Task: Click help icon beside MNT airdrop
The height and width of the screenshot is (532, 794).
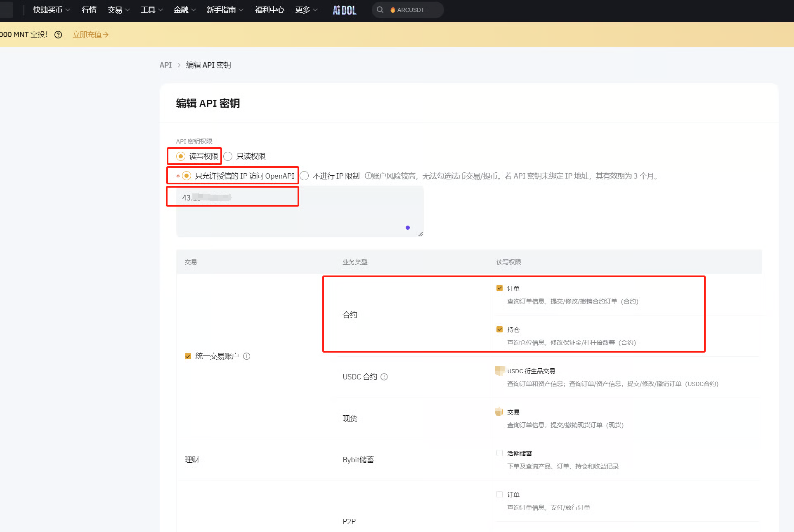Action: click(58, 35)
